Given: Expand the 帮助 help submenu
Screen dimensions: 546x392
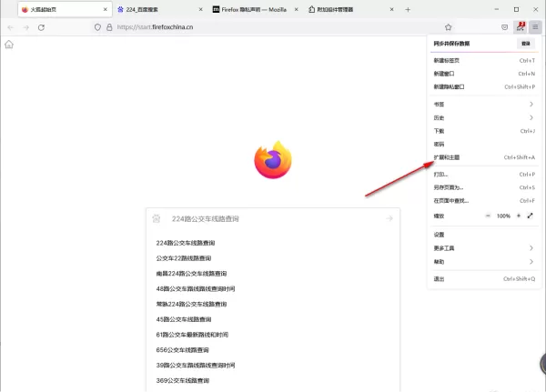Looking at the screenshot, I should pos(484,262).
